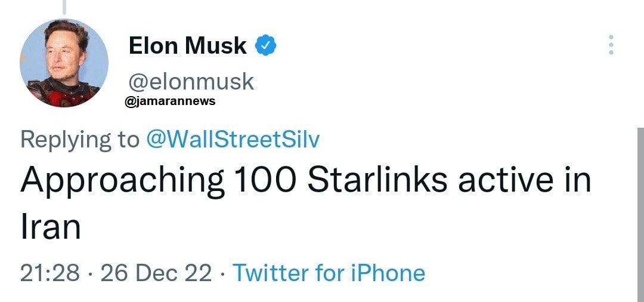Click the word 'Iran' in the tweet
Image resolution: width=644 pixels, height=302 pixels.
point(50,227)
